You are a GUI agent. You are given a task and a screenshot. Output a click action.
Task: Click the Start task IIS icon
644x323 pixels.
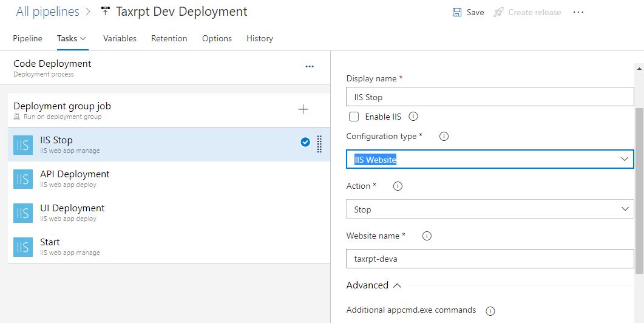click(x=23, y=247)
